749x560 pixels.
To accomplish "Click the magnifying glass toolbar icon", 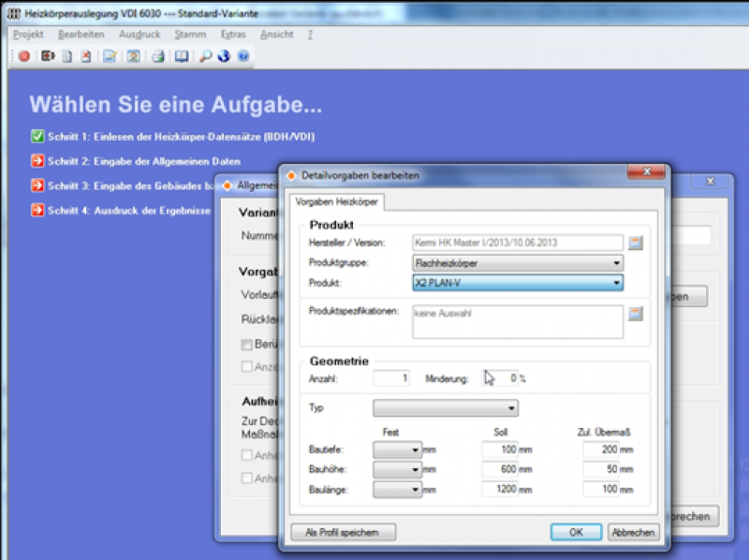I will pos(206,56).
